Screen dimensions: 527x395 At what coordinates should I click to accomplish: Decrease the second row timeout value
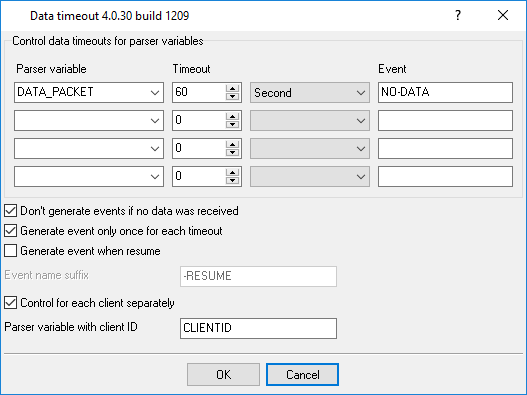point(232,124)
